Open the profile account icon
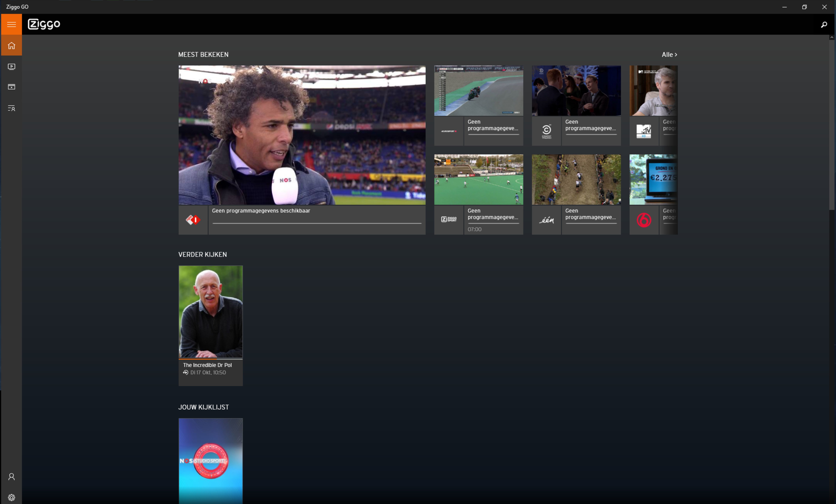Viewport: 836px width, 504px height. 12,477
